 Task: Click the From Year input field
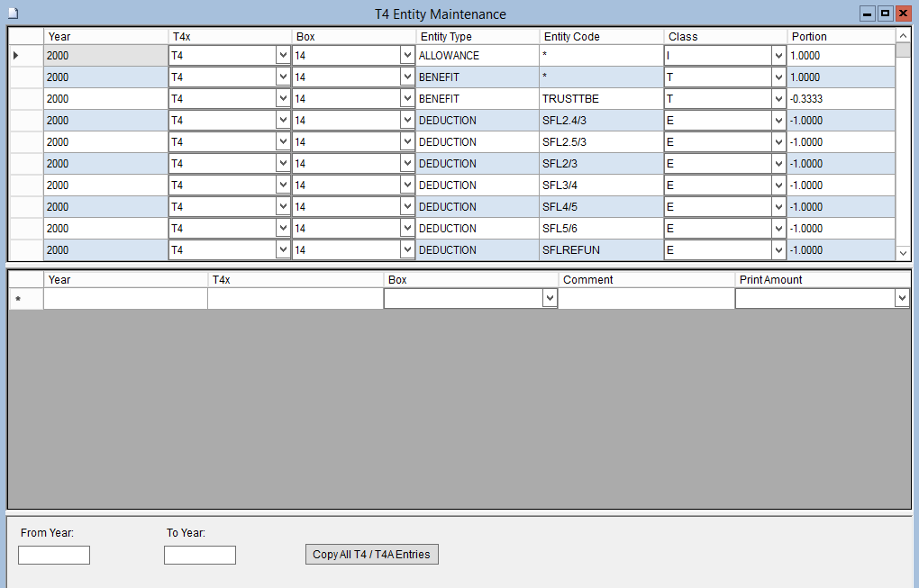54,556
